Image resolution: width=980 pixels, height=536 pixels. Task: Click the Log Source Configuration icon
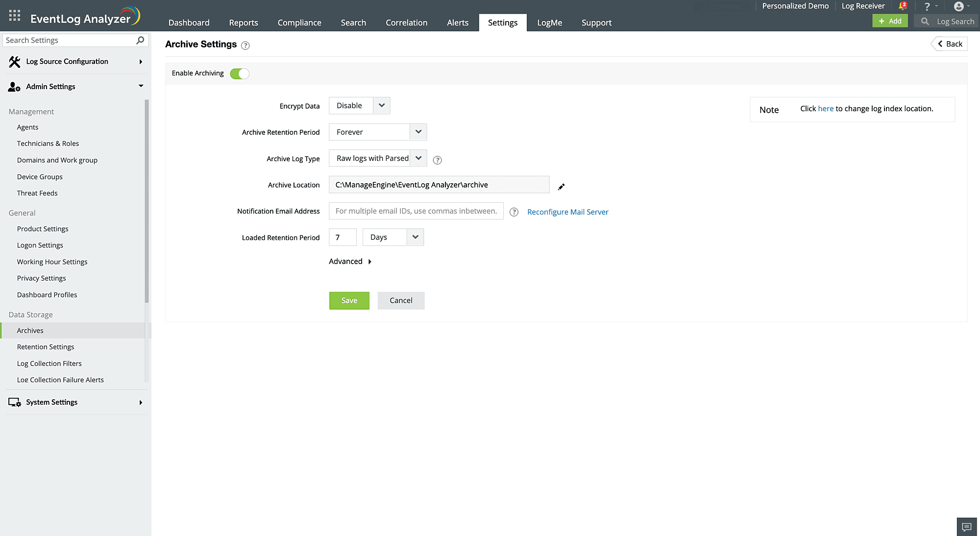point(15,61)
